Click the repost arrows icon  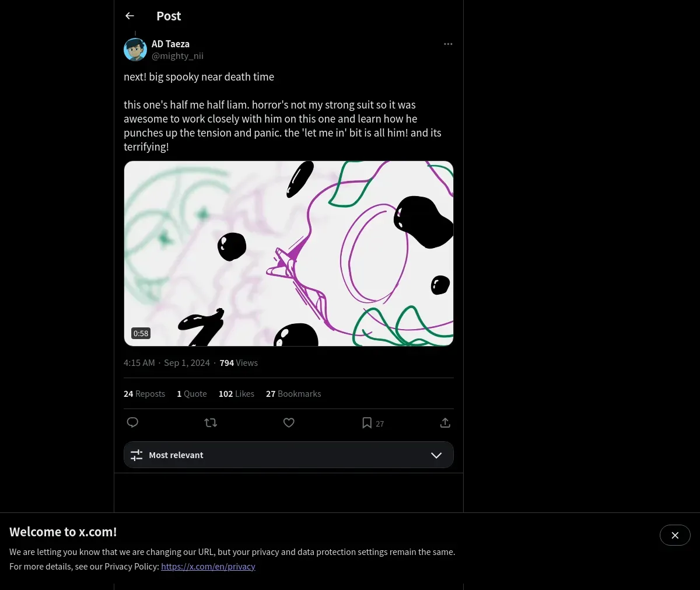(211, 423)
